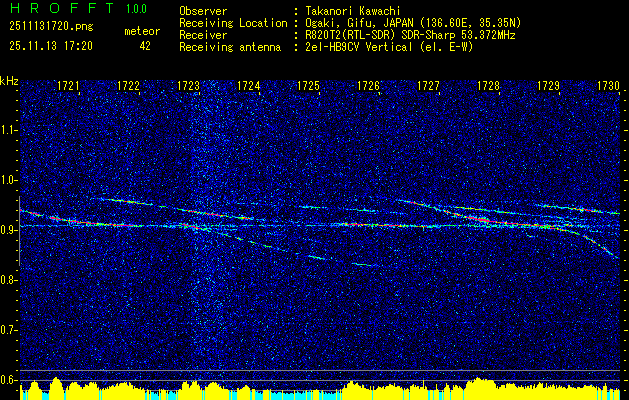
Task: Click the Observer name Takanori Kawachi
Action: click(x=352, y=11)
